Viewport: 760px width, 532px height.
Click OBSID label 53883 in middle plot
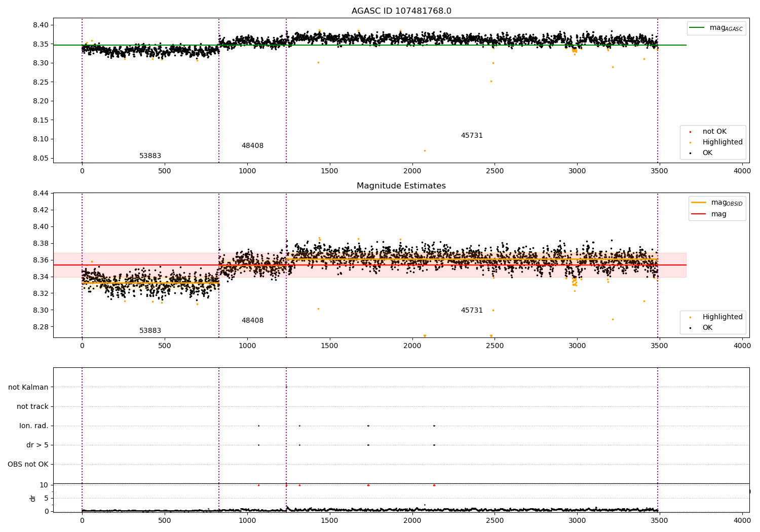pyautogui.click(x=150, y=331)
